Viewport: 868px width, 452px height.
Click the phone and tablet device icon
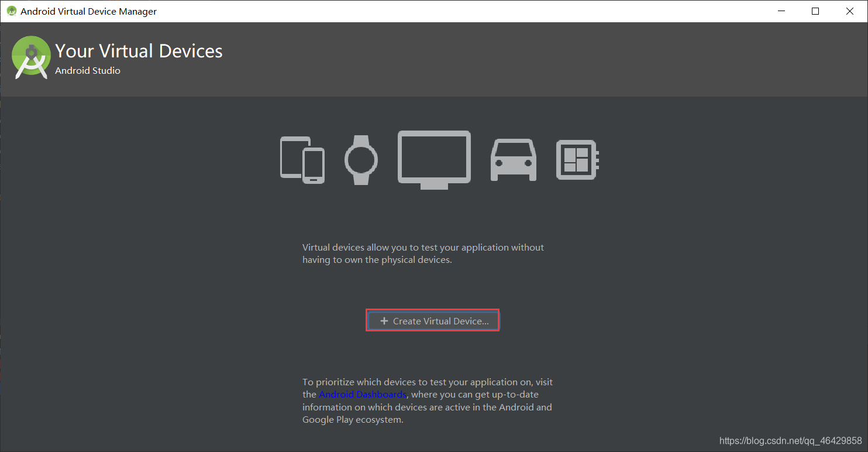pyautogui.click(x=302, y=160)
